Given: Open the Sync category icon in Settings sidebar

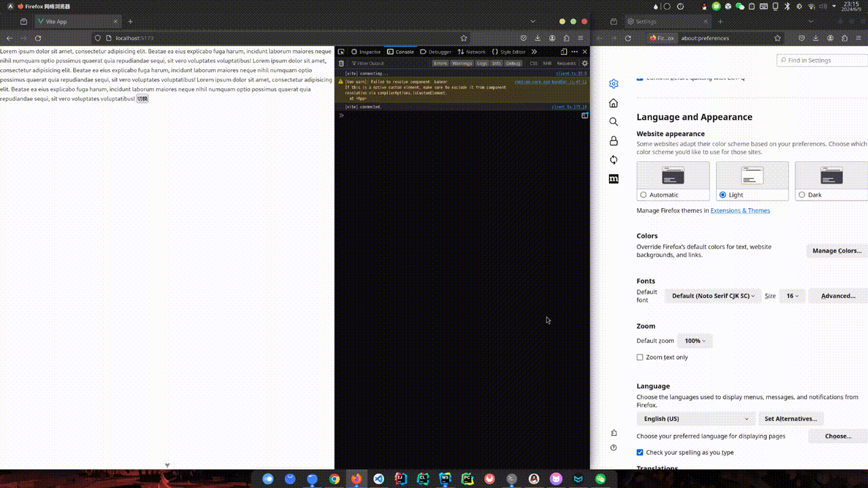Looking at the screenshot, I should click(x=614, y=160).
